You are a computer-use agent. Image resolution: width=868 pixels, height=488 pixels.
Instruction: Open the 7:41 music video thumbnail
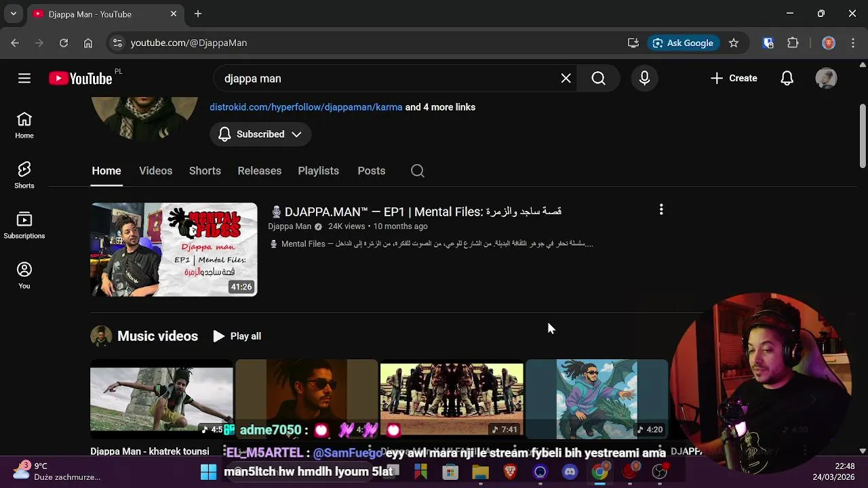tap(452, 400)
